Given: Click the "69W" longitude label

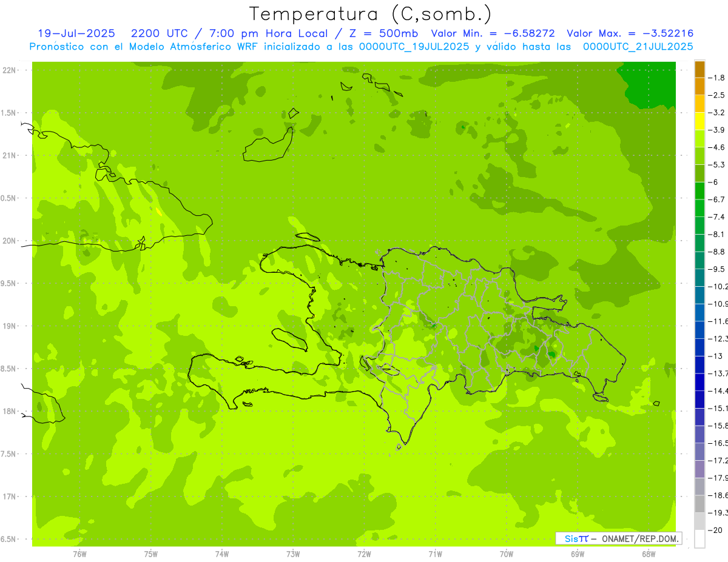Looking at the screenshot, I should click(578, 554).
